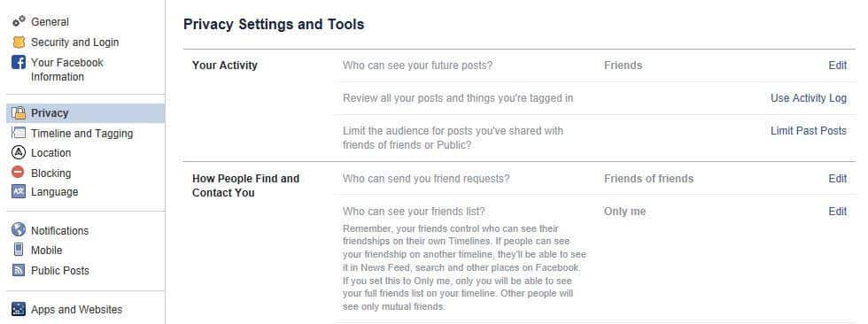Click the Language icon
The image size is (868, 324).
pos(19,191)
